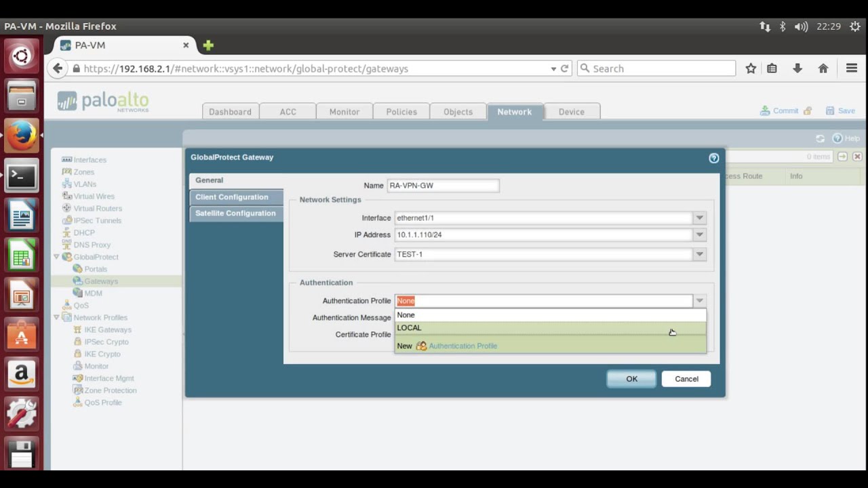868x488 pixels.
Task: Expand the Server Certificate dropdown arrow
Action: click(699, 254)
